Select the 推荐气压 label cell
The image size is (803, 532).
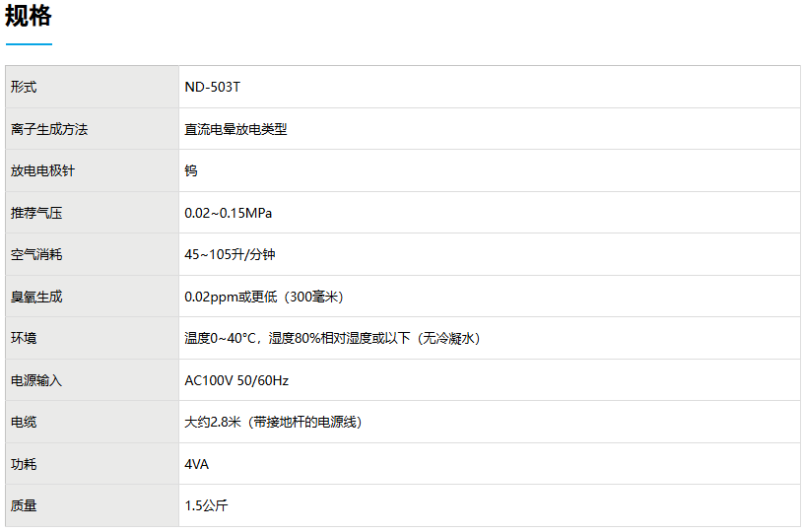point(36,213)
